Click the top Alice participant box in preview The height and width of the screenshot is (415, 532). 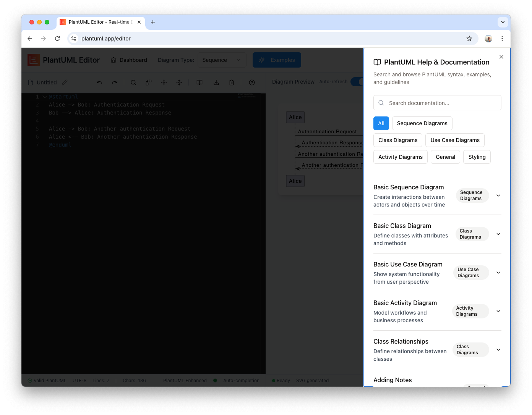(x=295, y=117)
